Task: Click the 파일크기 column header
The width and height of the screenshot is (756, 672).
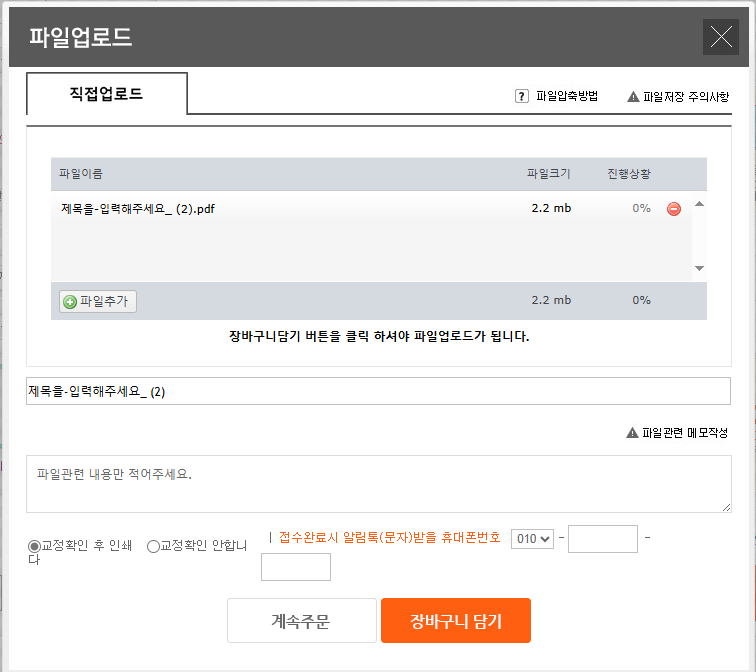Action: 549,174
